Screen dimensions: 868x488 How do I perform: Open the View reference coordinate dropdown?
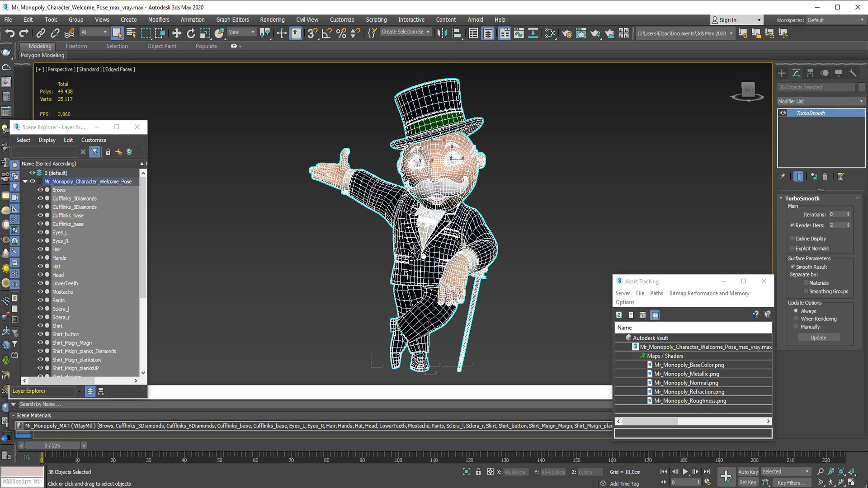point(241,32)
